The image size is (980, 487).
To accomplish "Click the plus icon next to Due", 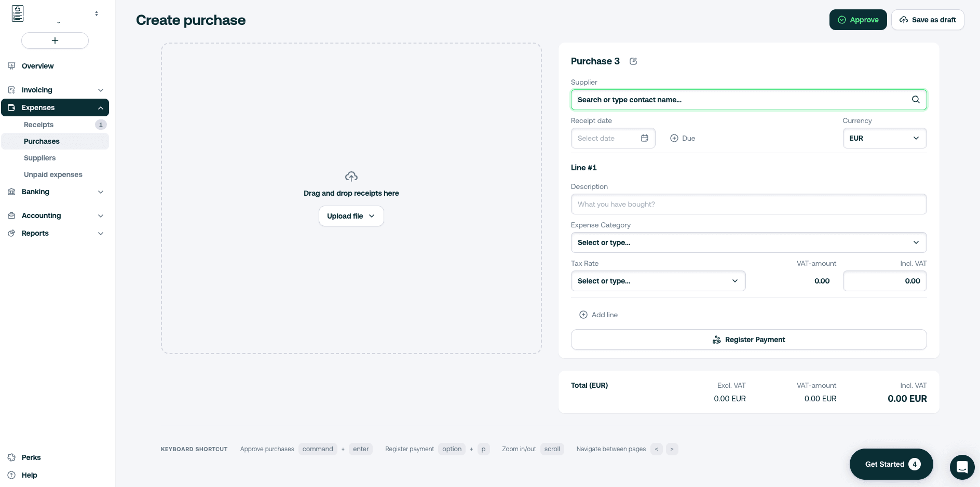I will (674, 138).
